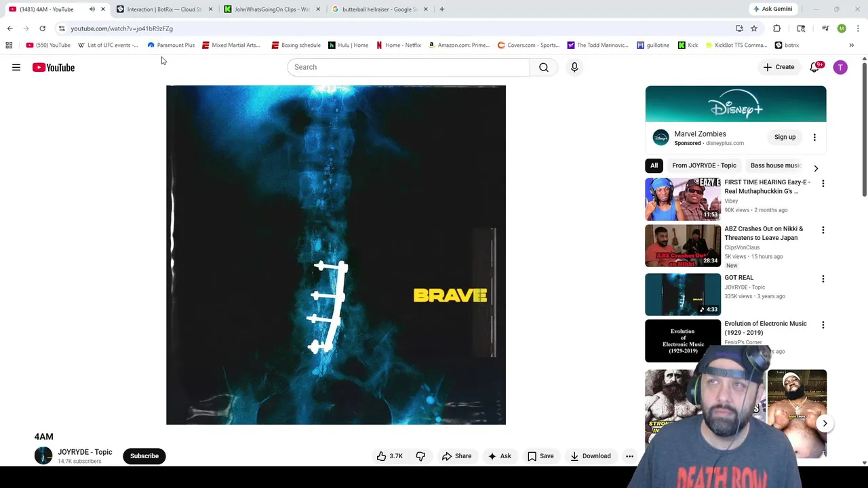
Task: Mute the tab playing audio
Action: click(92, 9)
